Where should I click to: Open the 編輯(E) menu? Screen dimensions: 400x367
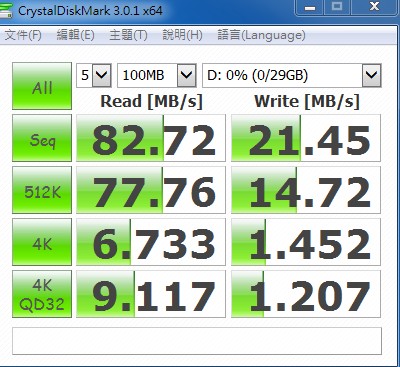click(75, 35)
